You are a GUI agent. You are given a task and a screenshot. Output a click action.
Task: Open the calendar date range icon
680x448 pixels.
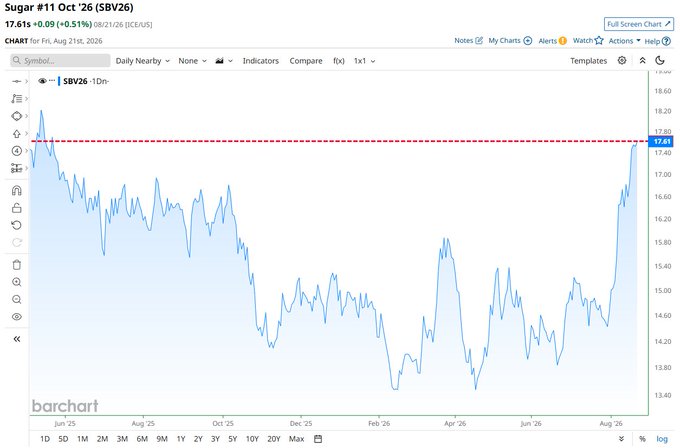(x=318, y=439)
